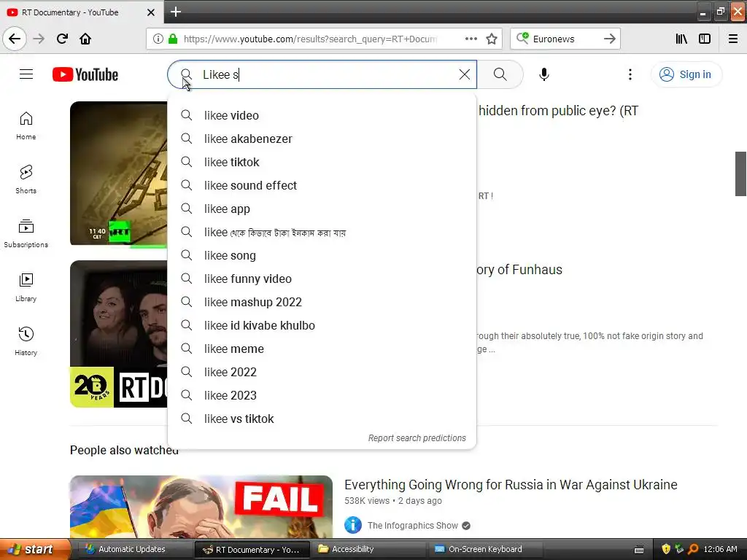
Task: Open the browser home page
Action: [x=85, y=39]
